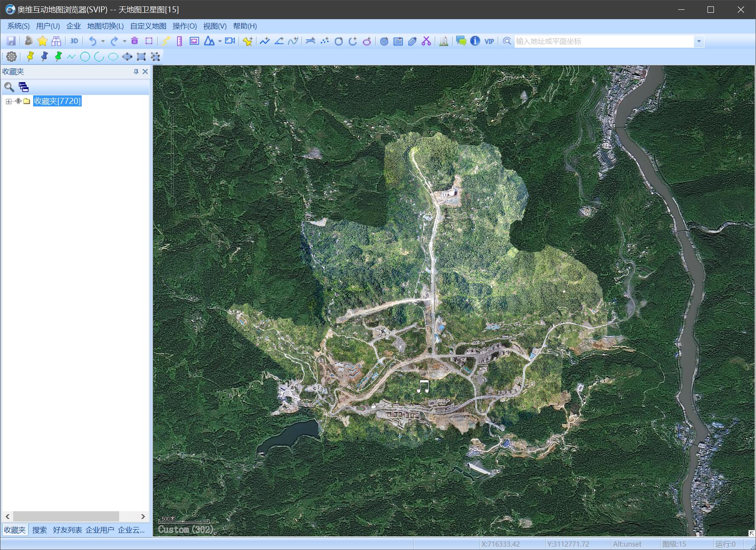The image size is (756, 550).
Task: Click the Redo arrow
Action: (114, 41)
